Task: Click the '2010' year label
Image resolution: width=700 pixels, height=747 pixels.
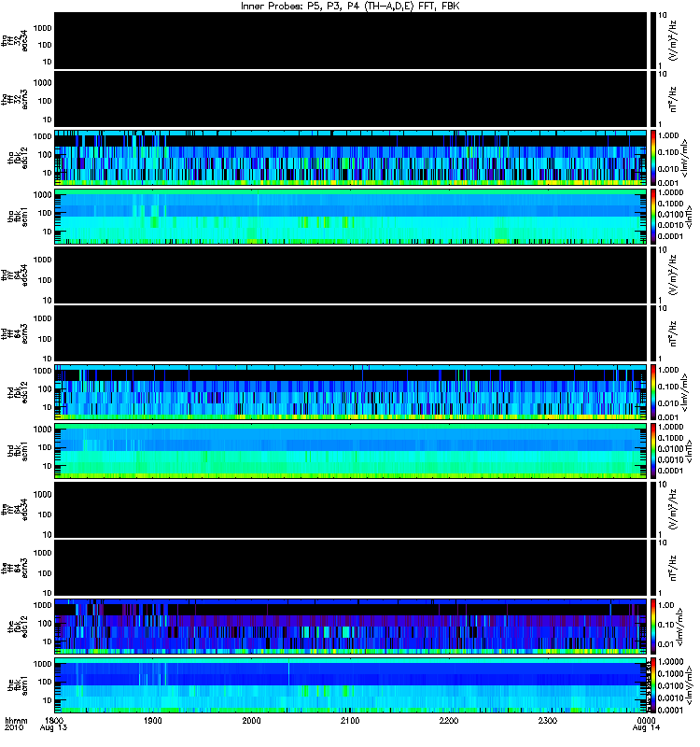Action: coord(14,727)
